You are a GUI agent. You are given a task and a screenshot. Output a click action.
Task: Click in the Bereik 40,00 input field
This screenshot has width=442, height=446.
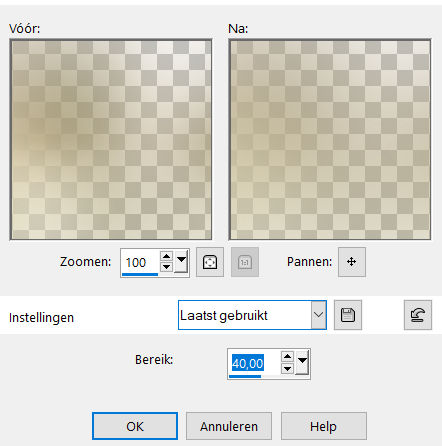[254, 363]
